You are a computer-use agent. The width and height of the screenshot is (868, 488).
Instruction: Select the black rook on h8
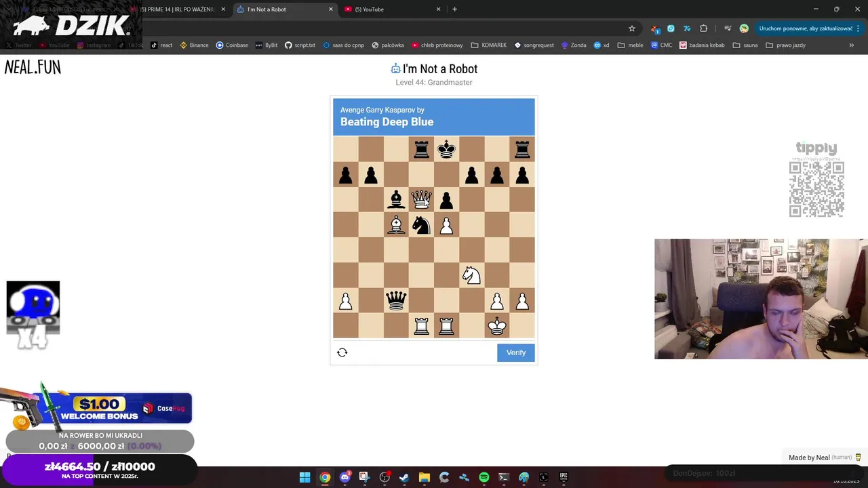click(x=522, y=149)
